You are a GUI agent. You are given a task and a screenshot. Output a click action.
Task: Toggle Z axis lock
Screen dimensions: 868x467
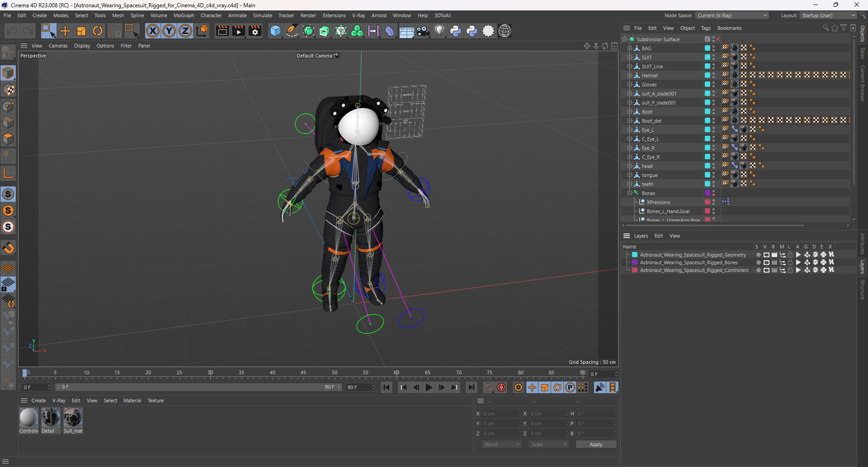[185, 31]
